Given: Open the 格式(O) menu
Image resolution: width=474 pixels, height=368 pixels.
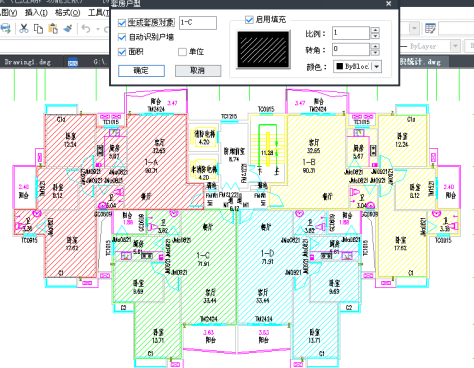Looking at the screenshot, I should [68, 13].
